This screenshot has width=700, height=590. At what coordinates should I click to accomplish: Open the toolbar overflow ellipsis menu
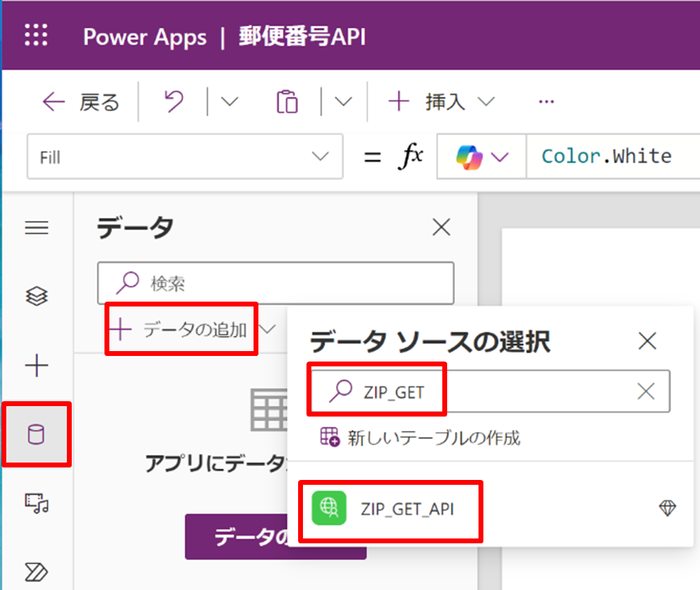[x=546, y=102]
